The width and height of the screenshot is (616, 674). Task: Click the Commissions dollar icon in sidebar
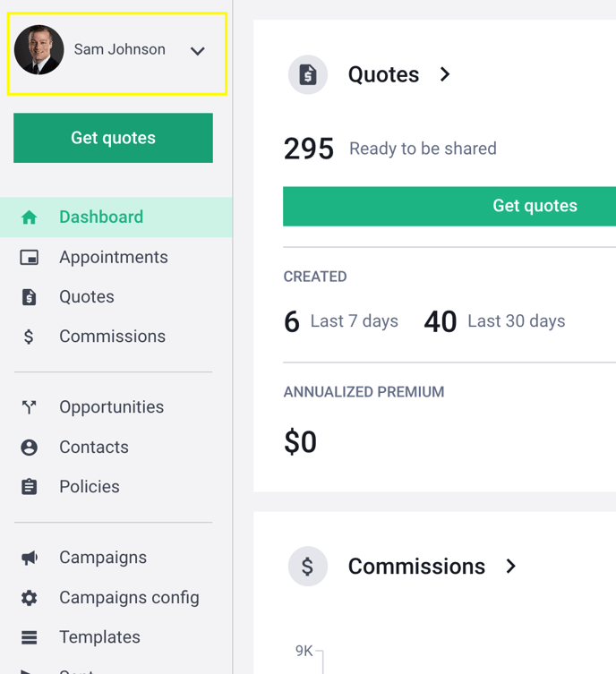tap(29, 337)
